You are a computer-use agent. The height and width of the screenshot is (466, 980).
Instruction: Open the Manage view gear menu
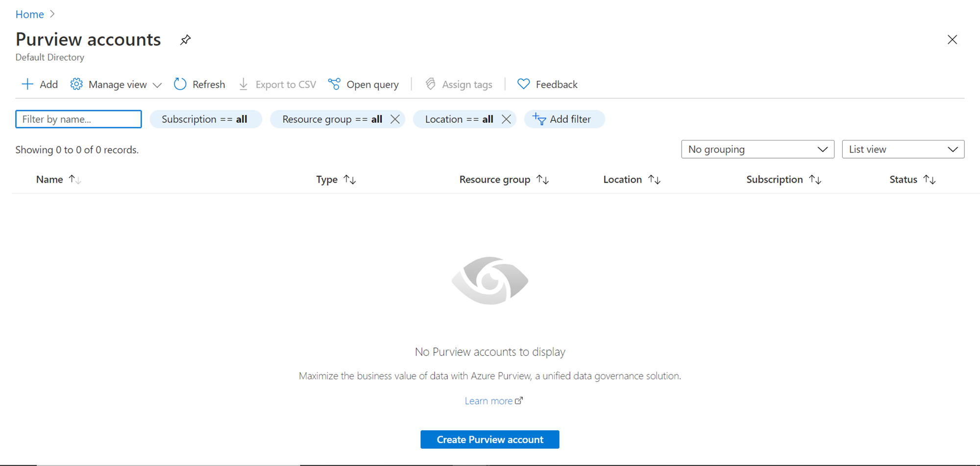coord(76,84)
